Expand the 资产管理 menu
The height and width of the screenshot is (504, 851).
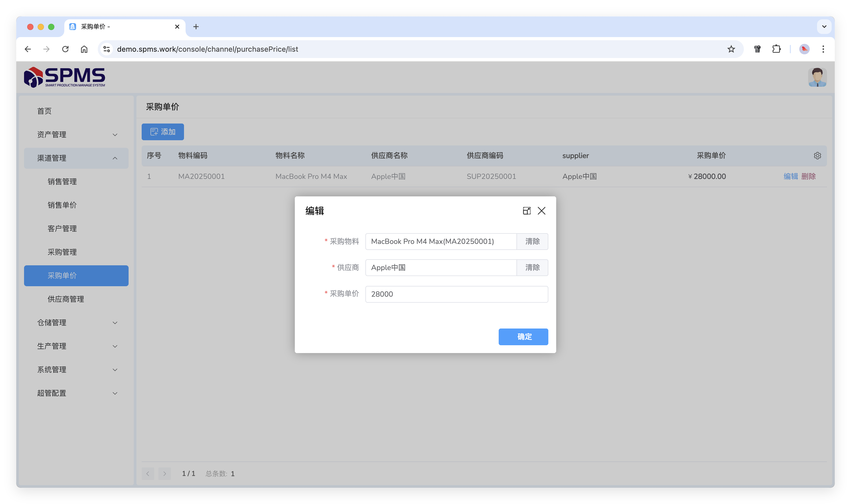[x=76, y=134]
